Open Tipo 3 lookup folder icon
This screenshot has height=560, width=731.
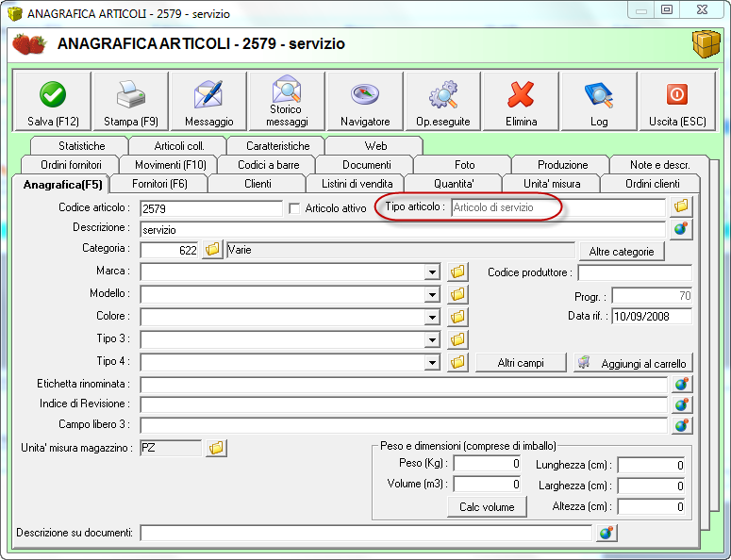(457, 339)
